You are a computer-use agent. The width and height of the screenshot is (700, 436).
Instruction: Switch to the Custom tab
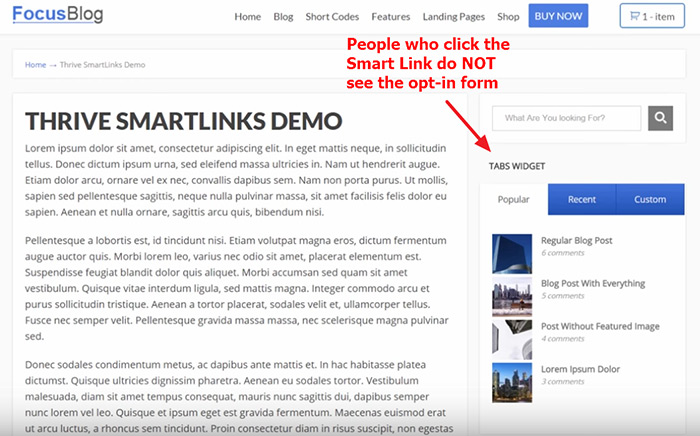click(x=650, y=199)
